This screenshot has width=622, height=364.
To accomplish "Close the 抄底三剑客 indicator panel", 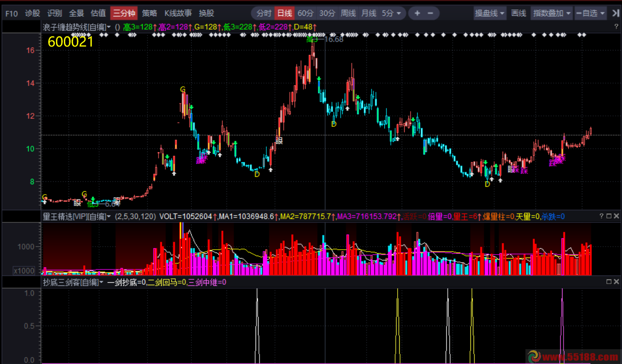I will pyautogui.click(x=617, y=282).
